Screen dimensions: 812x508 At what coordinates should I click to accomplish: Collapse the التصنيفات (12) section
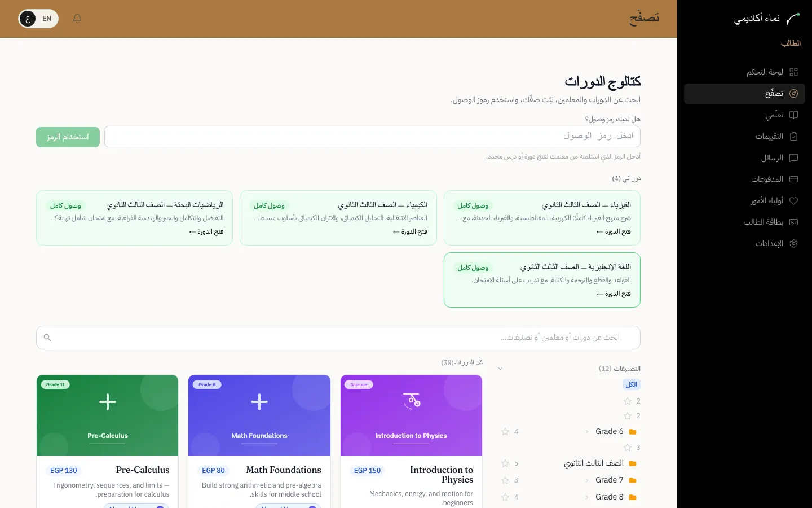point(500,369)
